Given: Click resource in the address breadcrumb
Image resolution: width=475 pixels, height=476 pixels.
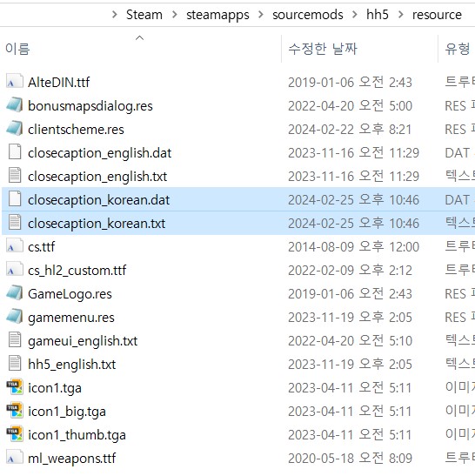Looking at the screenshot, I should (x=437, y=15).
